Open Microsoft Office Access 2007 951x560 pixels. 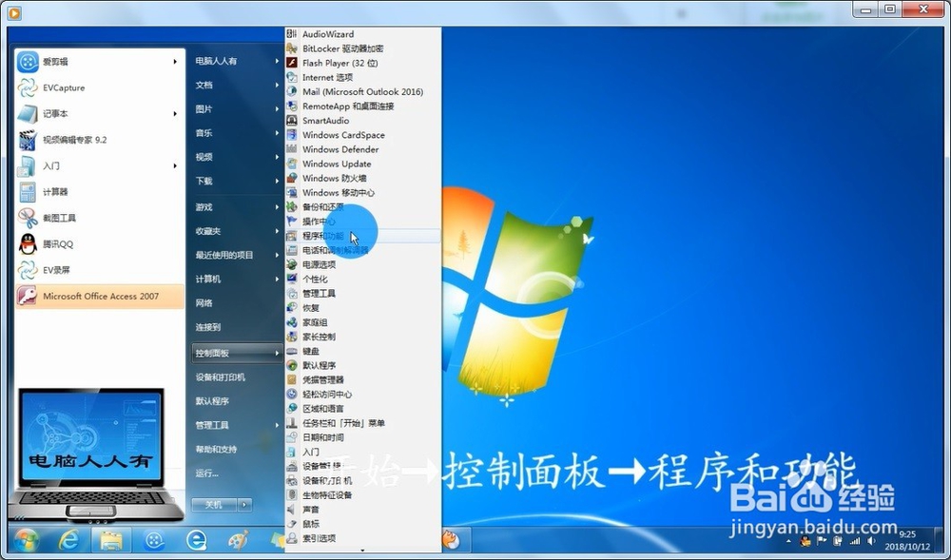tap(100, 297)
